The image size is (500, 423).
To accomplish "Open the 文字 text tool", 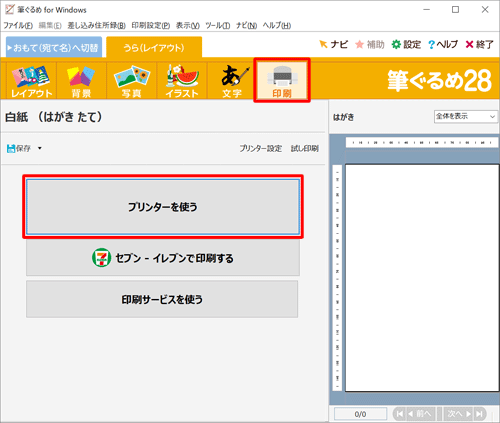I will coord(232,80).
